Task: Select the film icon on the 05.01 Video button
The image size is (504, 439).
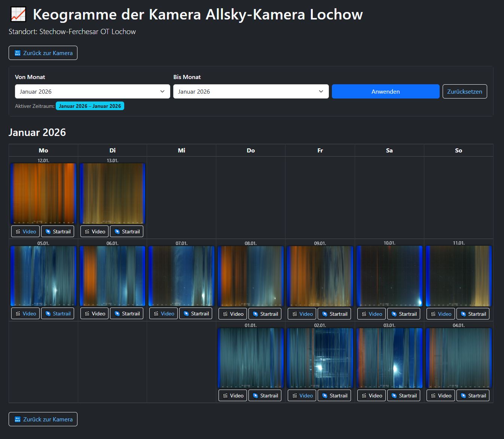Action: point(17,314)
